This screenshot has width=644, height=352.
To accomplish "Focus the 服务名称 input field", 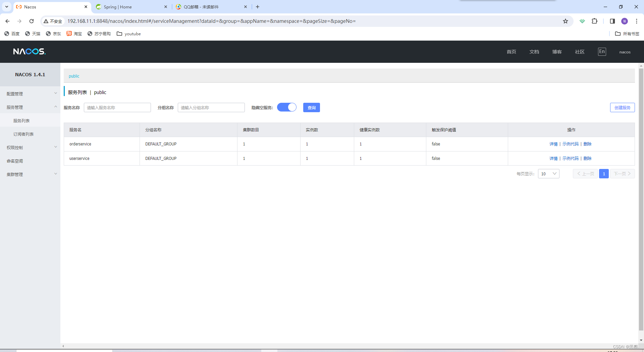I will pyautogui.click(x=117, y=107).
